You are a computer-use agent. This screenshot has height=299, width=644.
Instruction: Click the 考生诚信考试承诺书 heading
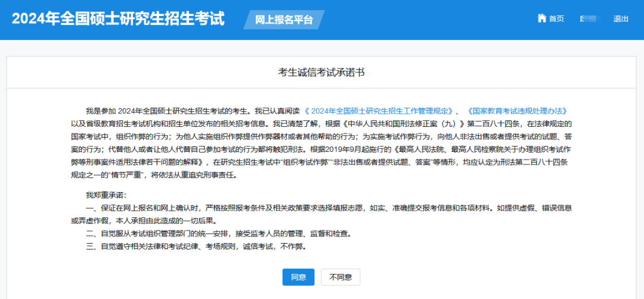coord(321,73)
